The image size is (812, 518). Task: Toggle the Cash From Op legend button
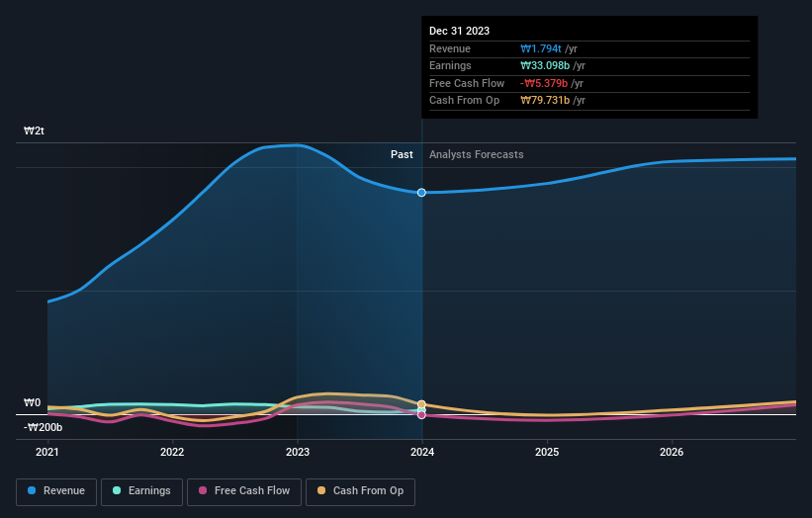[x=360, y=491]
